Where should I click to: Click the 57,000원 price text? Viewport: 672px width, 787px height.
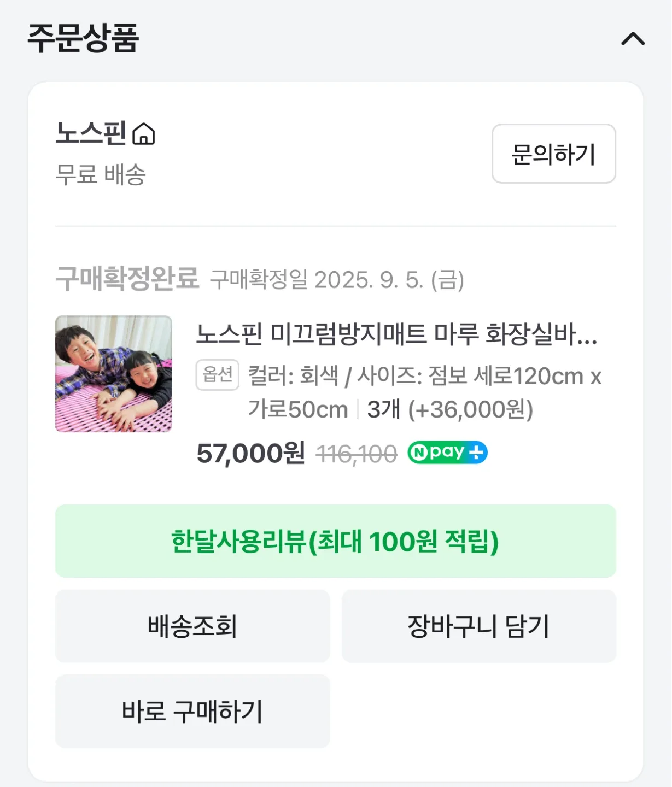(x=251, y=453)
